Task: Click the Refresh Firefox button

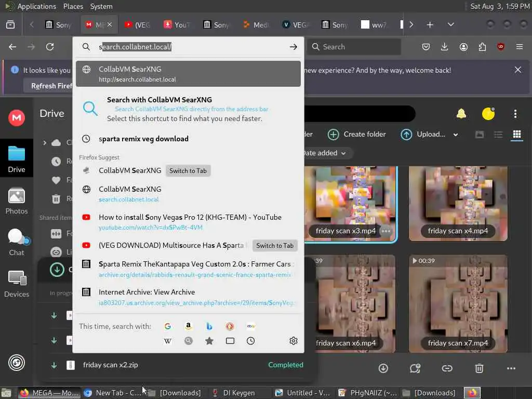Action: (x=51, y=86)
